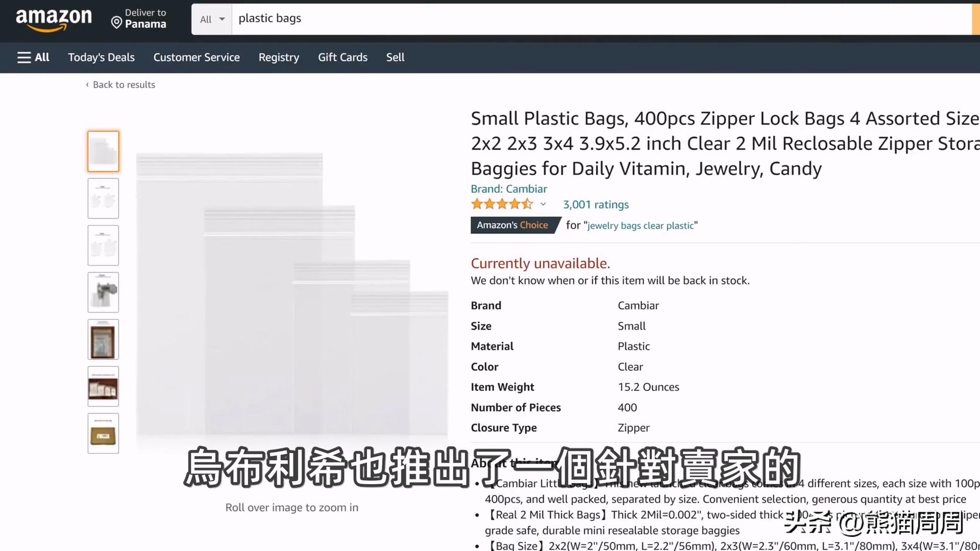Click the Number of Pieces value 400

pyautogui.click(x=627, y=407)
